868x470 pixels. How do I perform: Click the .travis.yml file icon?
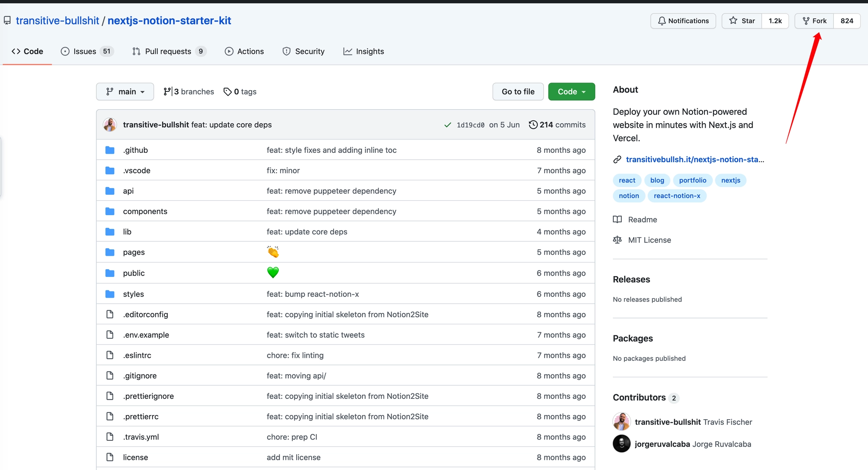click(110, 437)
